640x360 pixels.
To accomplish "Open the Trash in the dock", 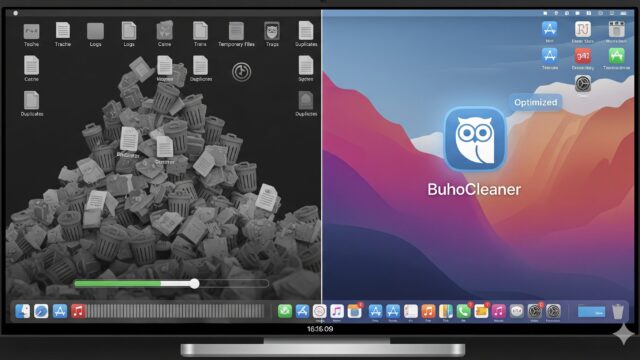I will (618, 311).
